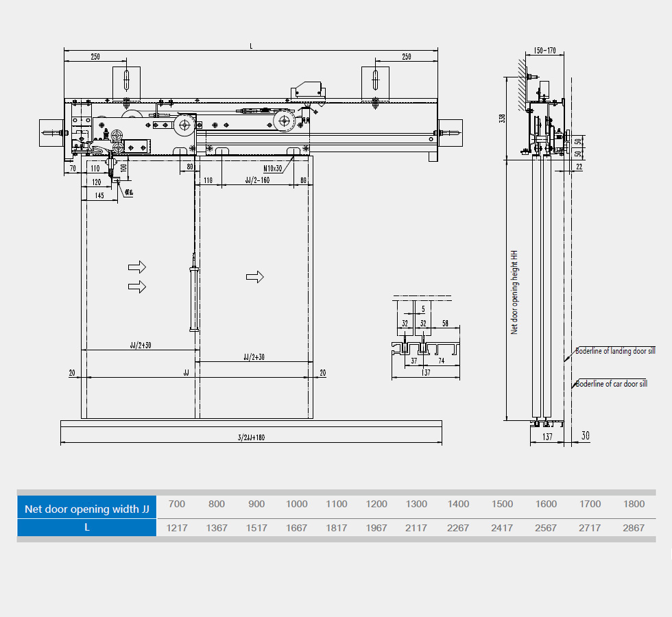
Task: Click the '3/2JJ+180' dimension text
Action: pos(251,437)
